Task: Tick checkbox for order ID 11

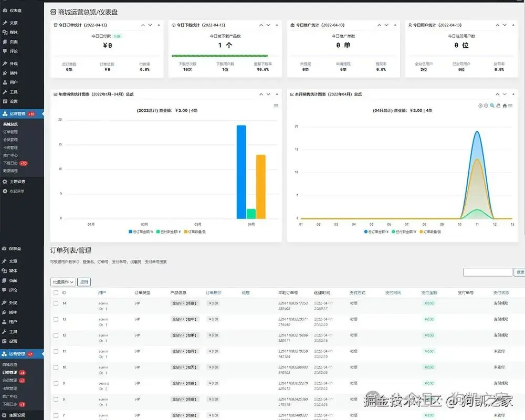Action: coord(56,351)
